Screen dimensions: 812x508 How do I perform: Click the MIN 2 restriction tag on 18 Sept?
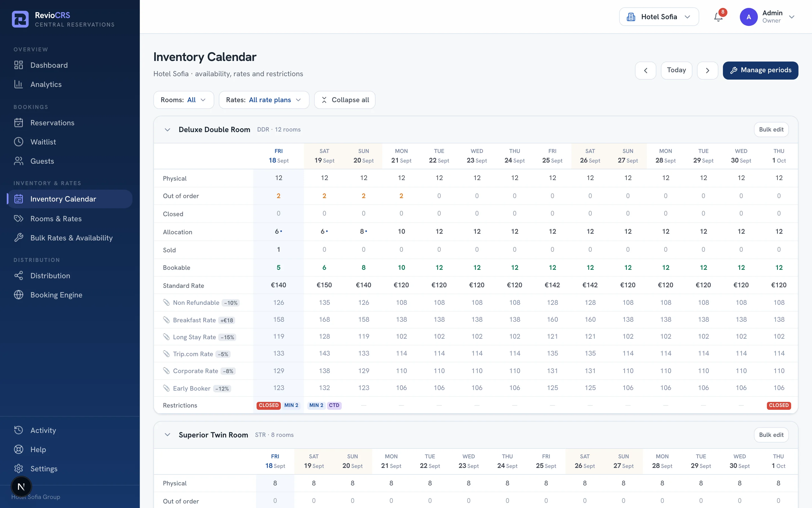point(291,406)
